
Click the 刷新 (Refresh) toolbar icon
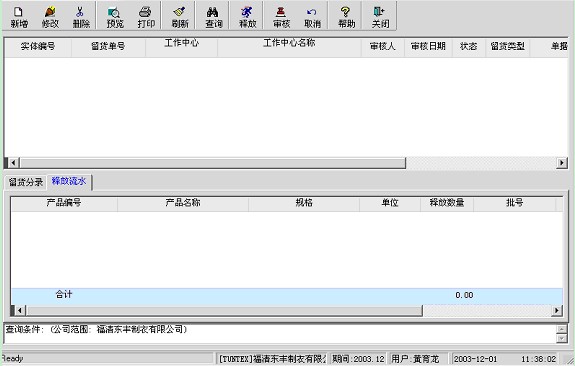click(x=180, y=17)
